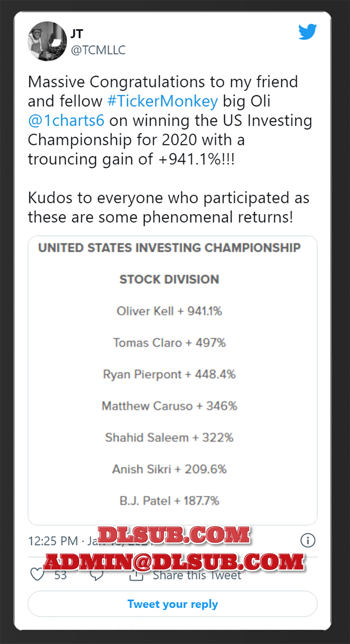Click the Twitter bird logo

[x=307, y=32]
